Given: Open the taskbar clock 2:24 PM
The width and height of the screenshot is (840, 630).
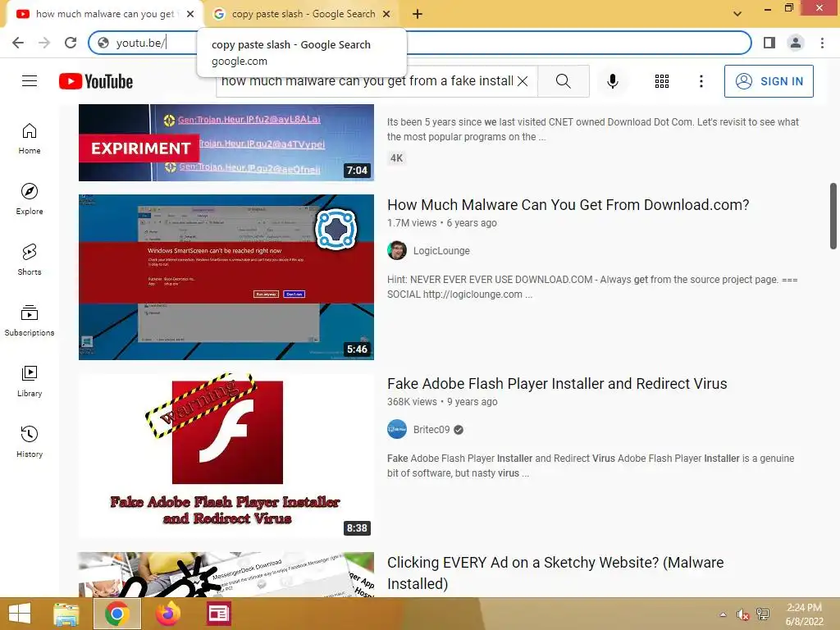Looking at the screenshot, I should point(804,614).
